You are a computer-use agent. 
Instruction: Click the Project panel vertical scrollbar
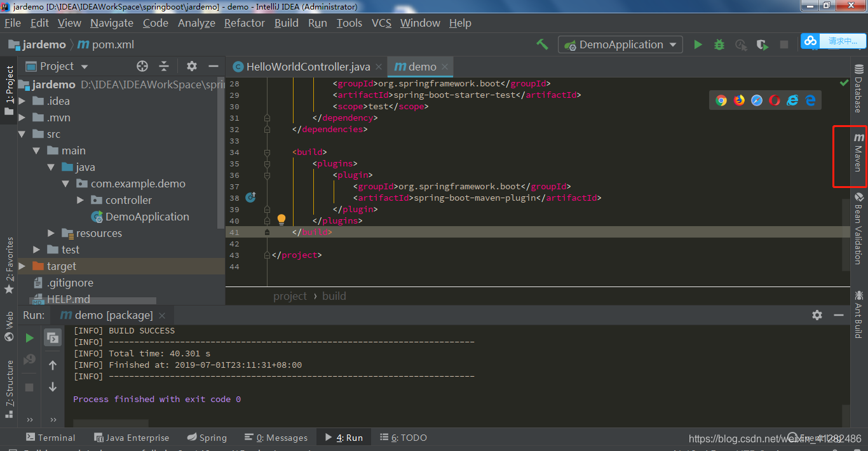pyautogui.click(x=221, y=152)
